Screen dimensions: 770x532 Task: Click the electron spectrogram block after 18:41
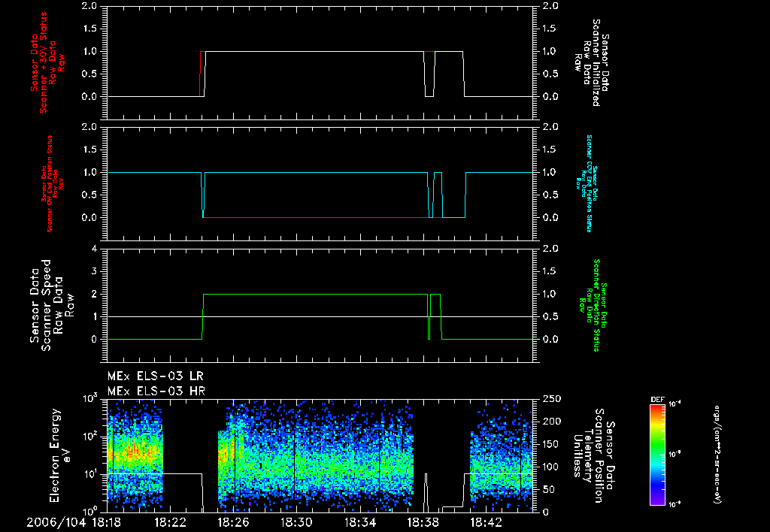click(502, 455)
